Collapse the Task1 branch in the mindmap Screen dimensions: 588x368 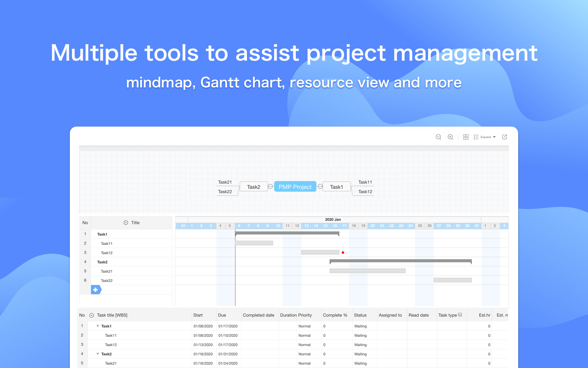320,187
